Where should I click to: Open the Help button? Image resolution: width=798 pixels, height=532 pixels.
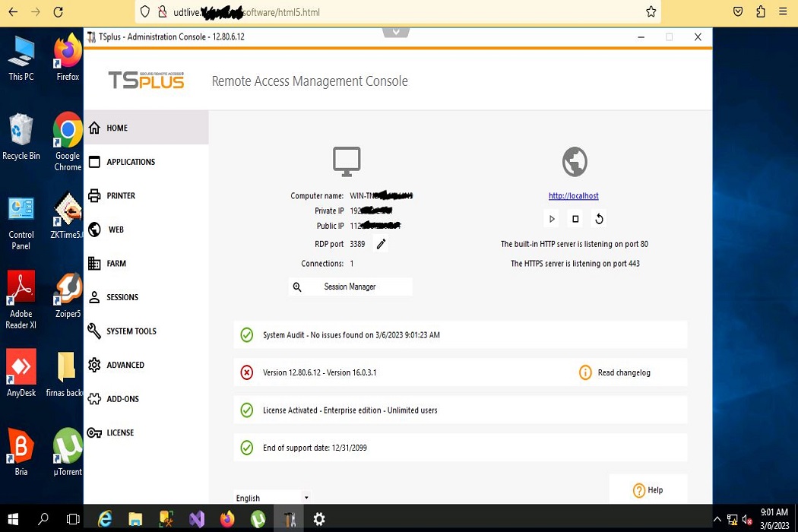pyautogui.click(x=648, y=490)
